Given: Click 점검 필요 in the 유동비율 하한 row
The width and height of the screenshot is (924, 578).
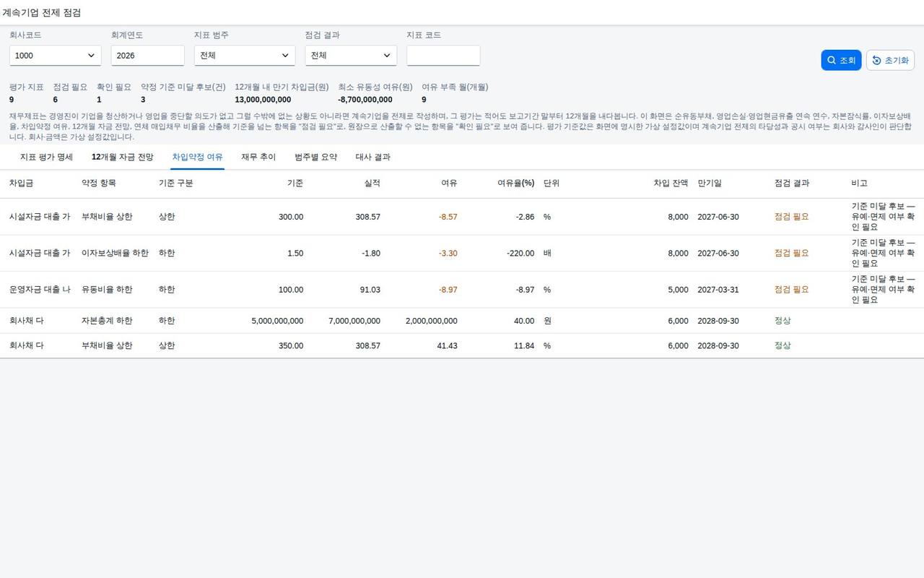Looking at the screenshot, I should [791, 290].
